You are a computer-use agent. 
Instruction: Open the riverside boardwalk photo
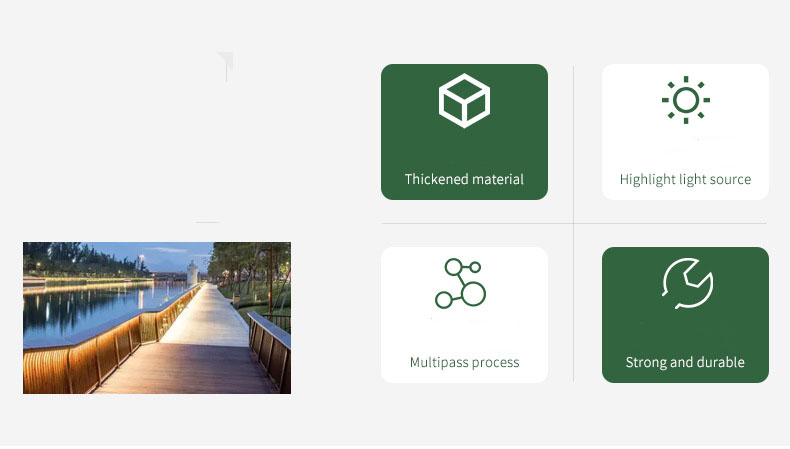click(x=157, y=317)
